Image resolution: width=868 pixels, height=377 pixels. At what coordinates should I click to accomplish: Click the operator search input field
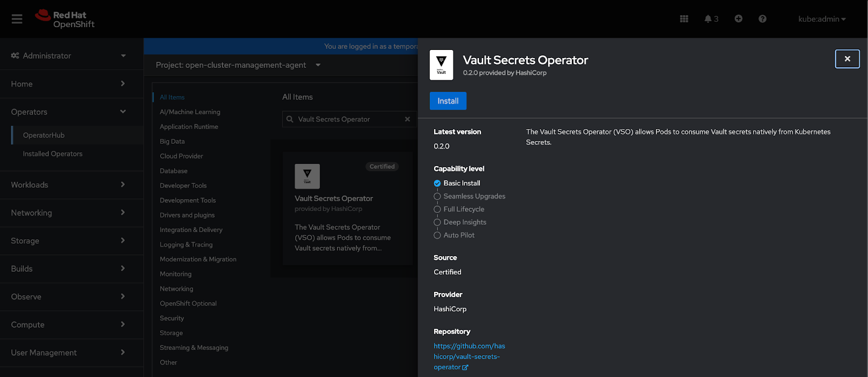[x=347, y=119]
